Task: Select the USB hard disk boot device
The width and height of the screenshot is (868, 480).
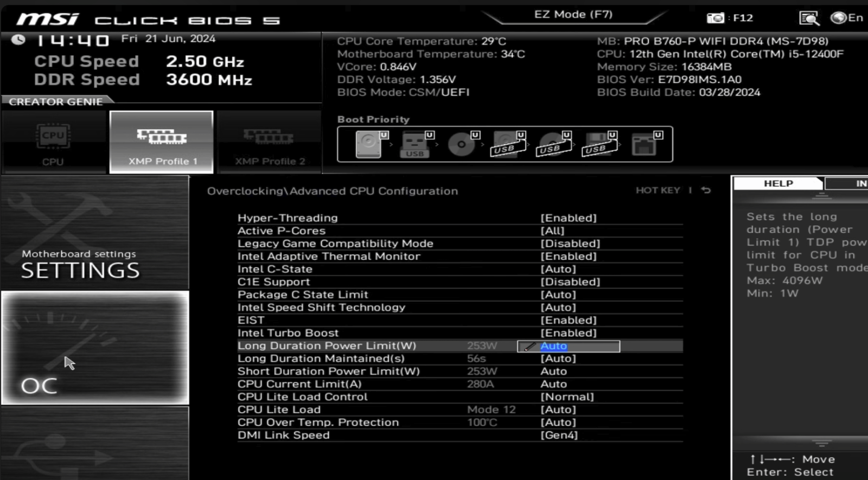Action: click(x=507, y=144)
